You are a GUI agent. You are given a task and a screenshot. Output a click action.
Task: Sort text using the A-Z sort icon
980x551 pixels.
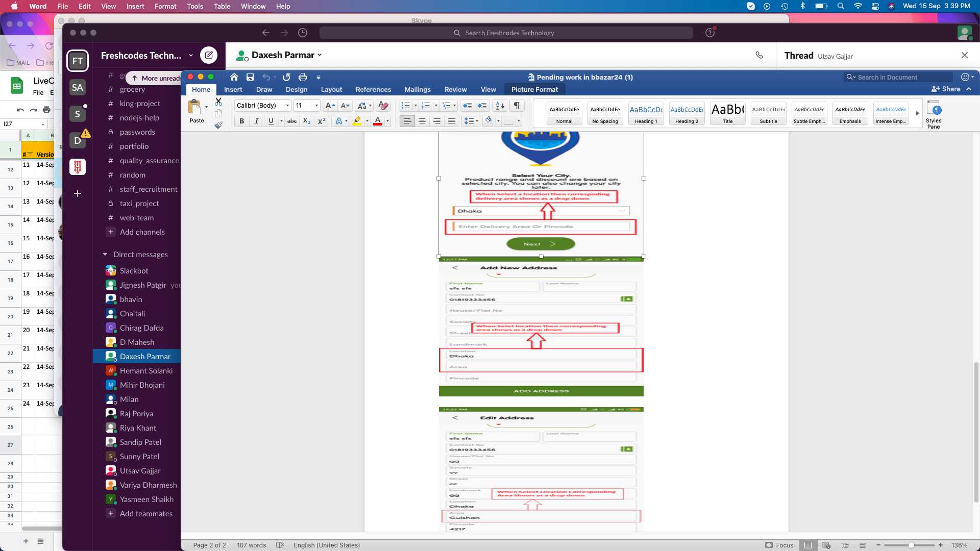tap(500, 106)
